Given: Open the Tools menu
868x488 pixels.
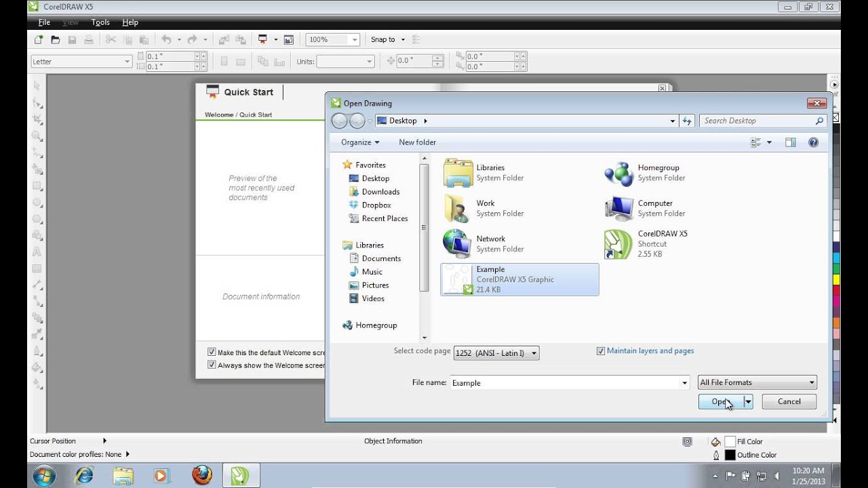Looking at the screenshot, I should 100,22.
